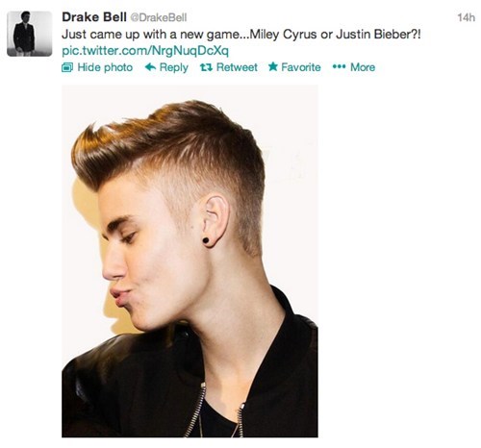Click the Retweet arrows icon
481x448 pixels.
point(206,67)
